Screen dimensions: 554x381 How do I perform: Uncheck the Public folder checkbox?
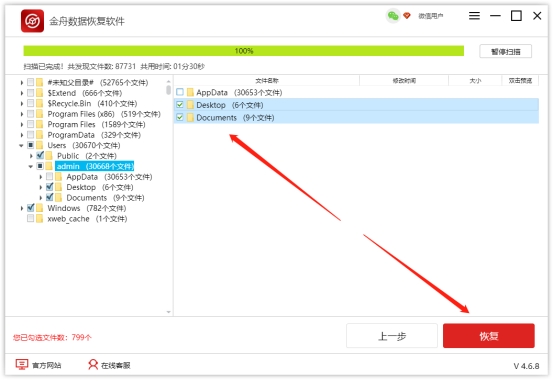[40, 156]
